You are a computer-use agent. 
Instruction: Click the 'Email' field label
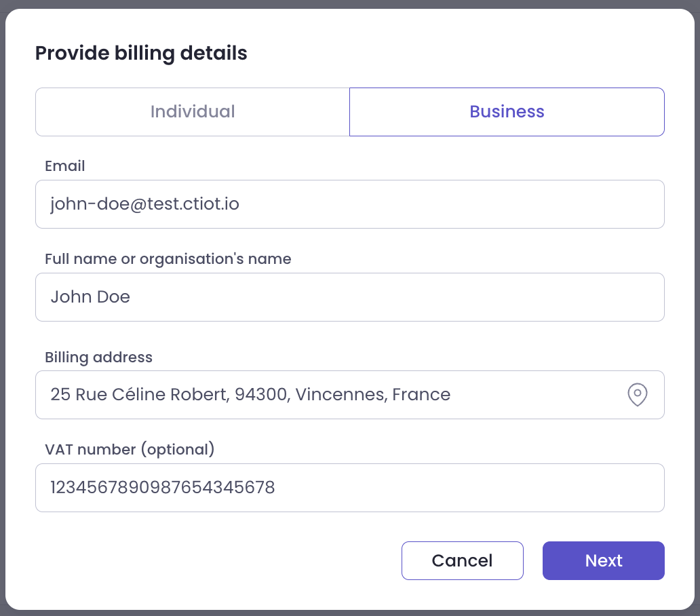coord(65,166)
